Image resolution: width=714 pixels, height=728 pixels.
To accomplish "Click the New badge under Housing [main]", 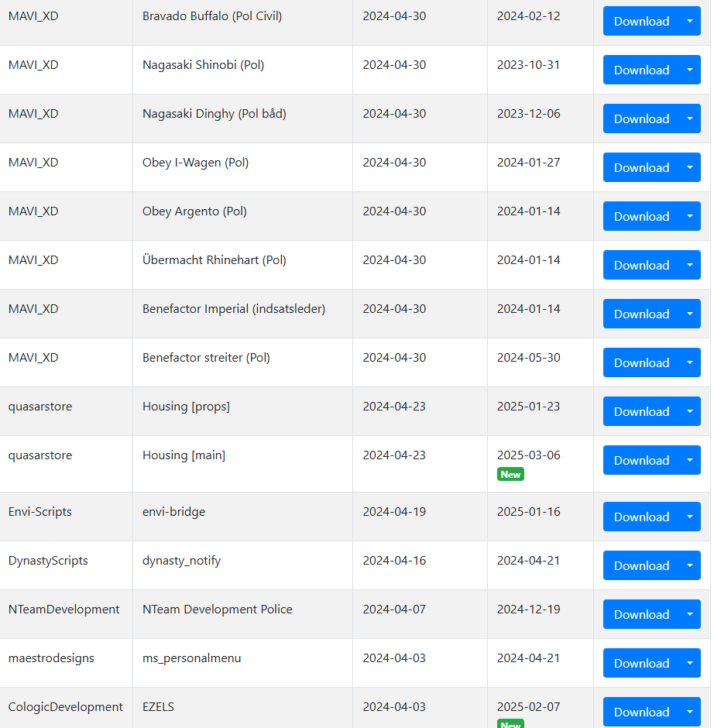I will (510, 474).
